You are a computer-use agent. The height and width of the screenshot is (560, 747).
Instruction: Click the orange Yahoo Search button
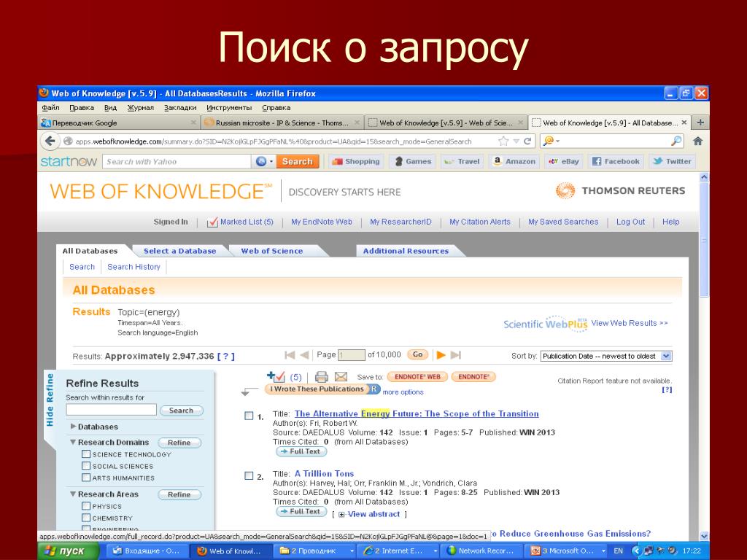(x=298, y=161)
